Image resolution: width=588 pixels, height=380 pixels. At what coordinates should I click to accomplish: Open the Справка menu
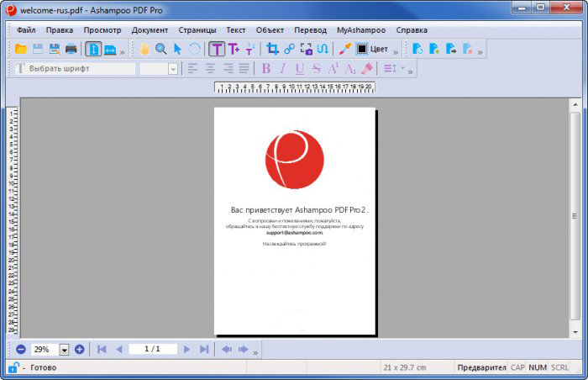412,30
